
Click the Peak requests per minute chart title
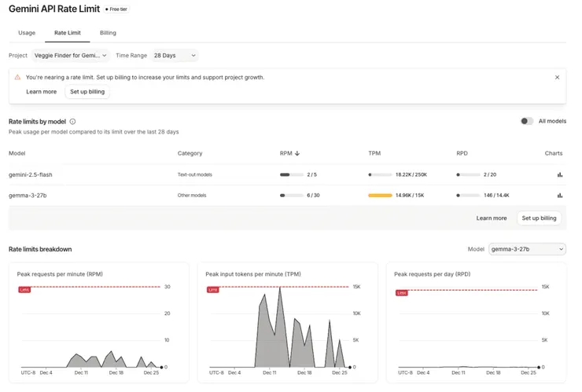[x=60, y=274]
